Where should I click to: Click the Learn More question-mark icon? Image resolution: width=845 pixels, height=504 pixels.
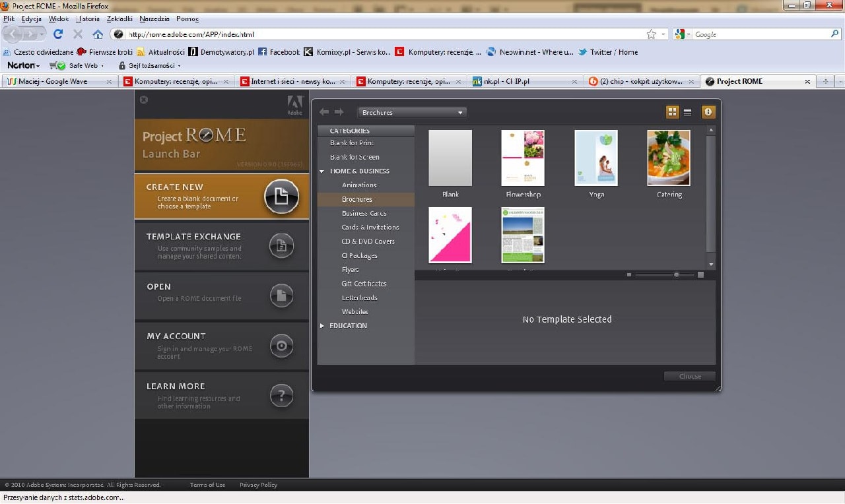282,396
